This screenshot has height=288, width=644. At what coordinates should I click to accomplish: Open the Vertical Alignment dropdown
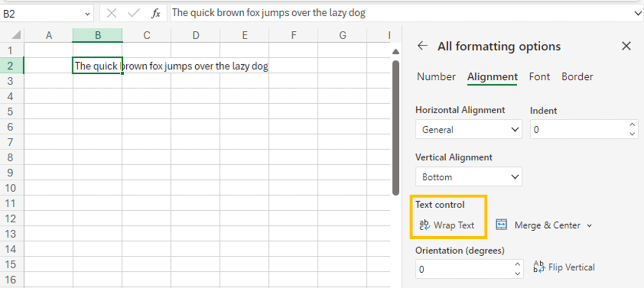(x=468, y=177)
